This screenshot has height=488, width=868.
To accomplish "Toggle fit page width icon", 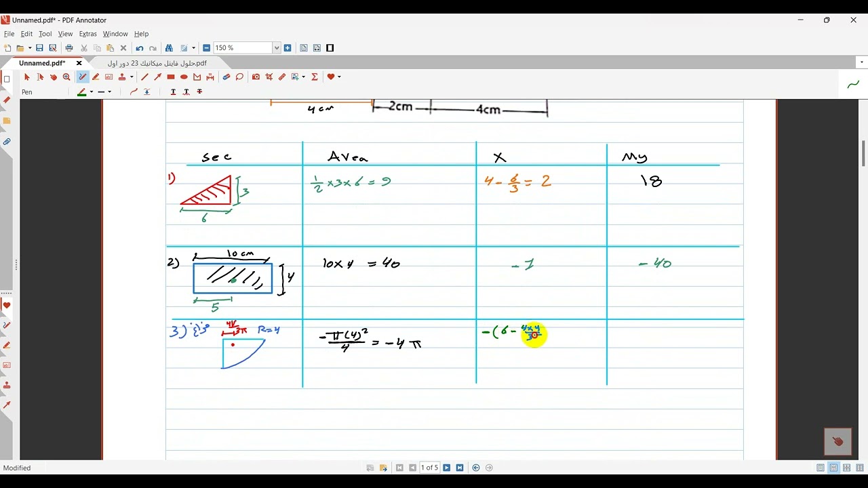I will click(317, 48).
